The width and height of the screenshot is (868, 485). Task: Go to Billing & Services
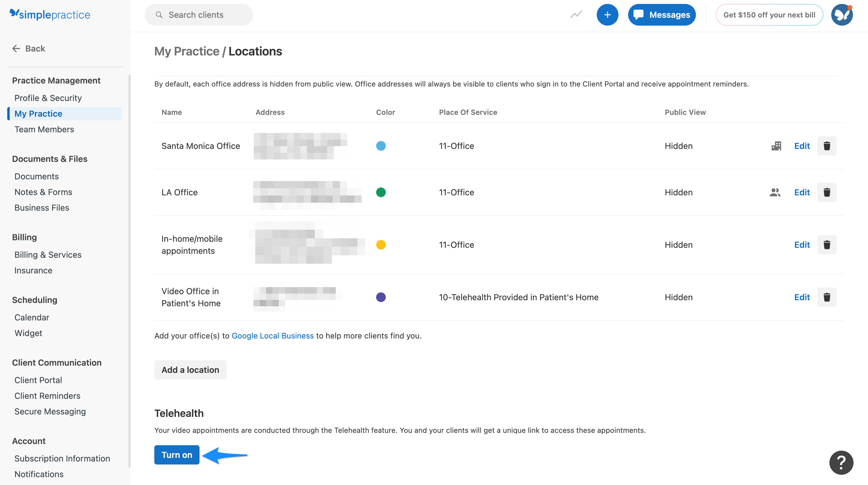coord(48,254)
